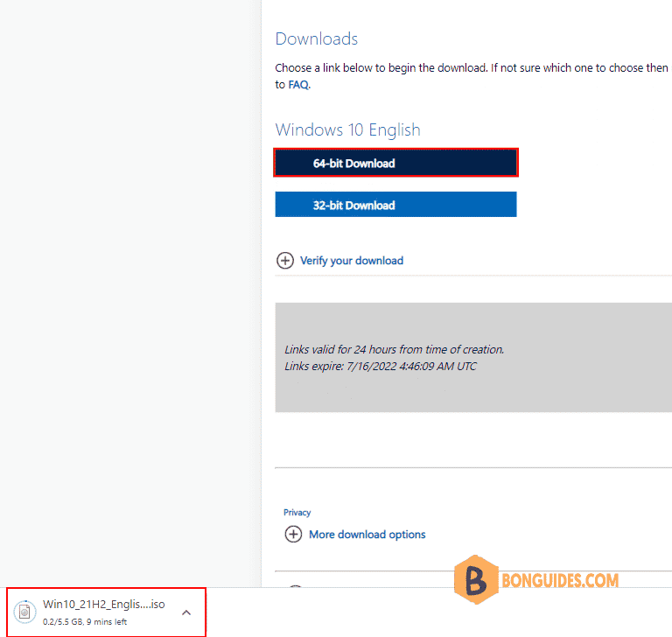Open the Verify your download link
This screenshot has height=637, width=672.
(x=352, y=261)
